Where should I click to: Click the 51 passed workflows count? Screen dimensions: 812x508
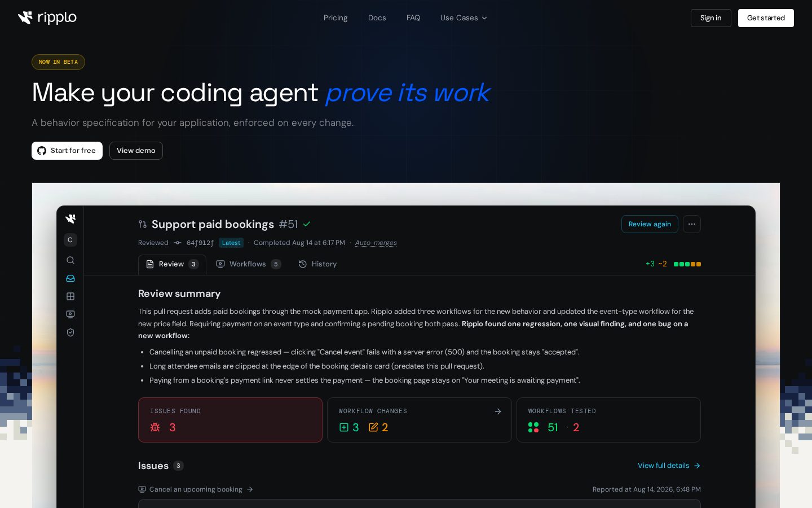(x=553, y=427)
